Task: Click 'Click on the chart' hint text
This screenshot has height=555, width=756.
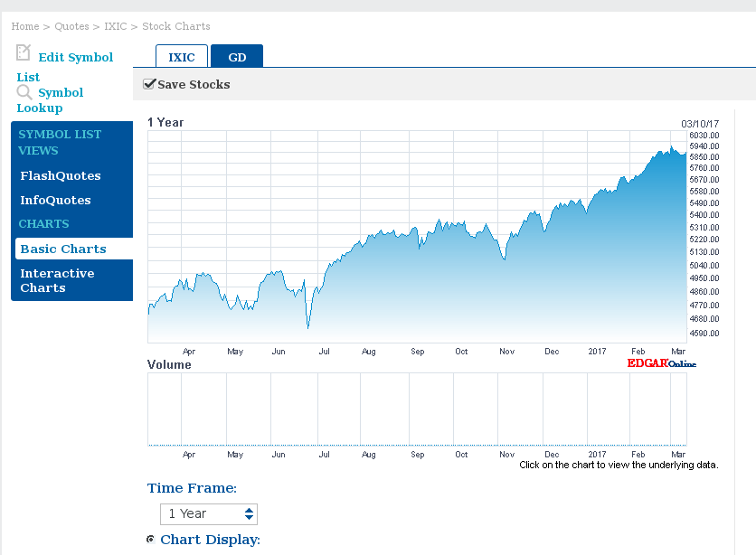Action: pos(619,465)
